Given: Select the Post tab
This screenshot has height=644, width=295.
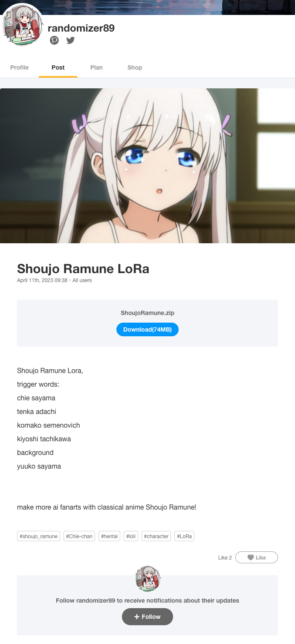Looking at the screenshot, I should [x=58, y=67].
